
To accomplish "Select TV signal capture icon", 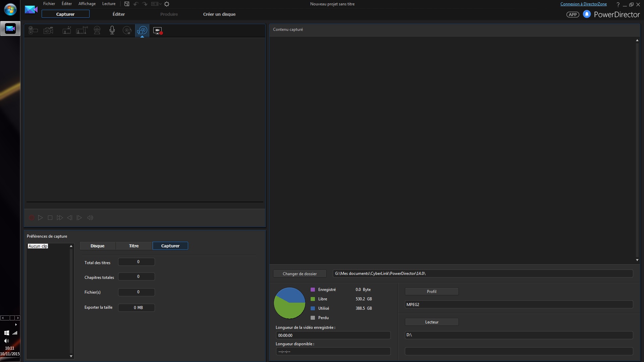I will 67,31.
